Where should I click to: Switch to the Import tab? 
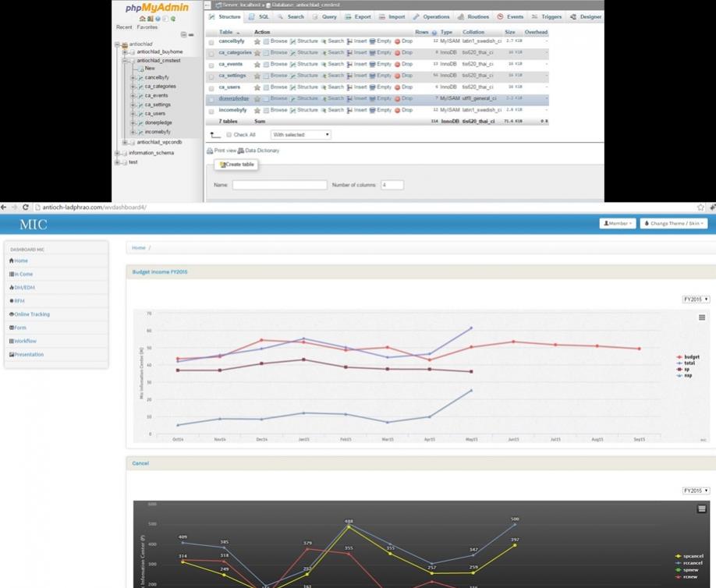click(x=392, y=17)
